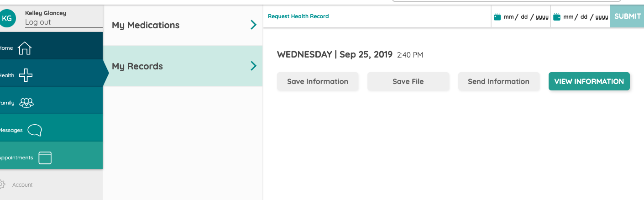Click the second date field calendar icon
Image resolution: width=644 pixels, height=200 pixels.
tap(557, 17)
